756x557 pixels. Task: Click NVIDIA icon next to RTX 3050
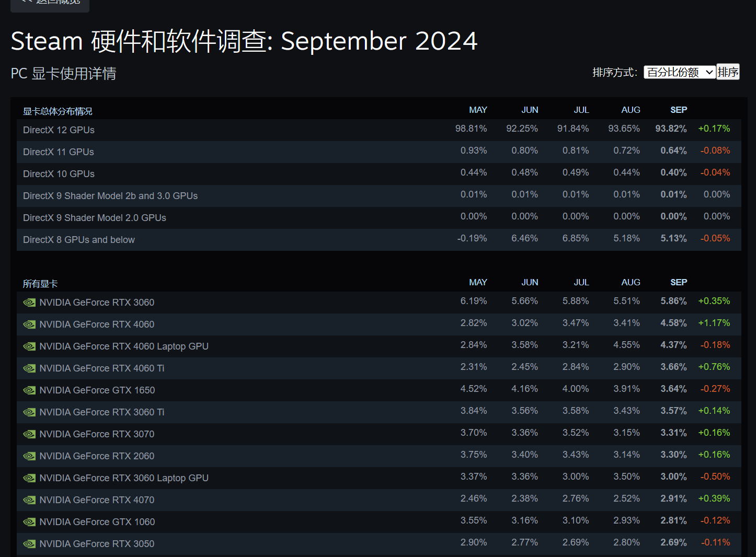29,544
